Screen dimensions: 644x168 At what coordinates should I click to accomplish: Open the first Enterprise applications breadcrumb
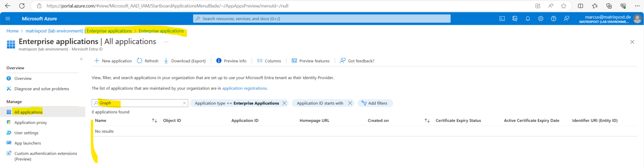pyautogui.click(x=109, y=31)
